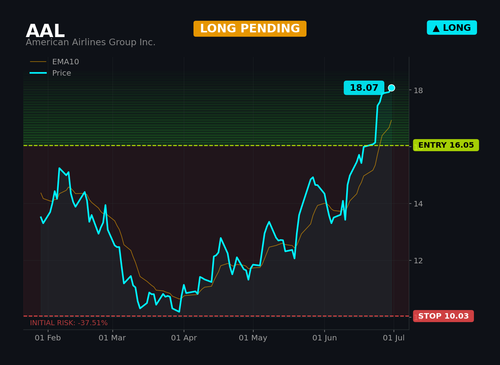Click the ENTRY 16.05 level tag
Viewport: 500px width, 365px height.
(x=446, y=145)
